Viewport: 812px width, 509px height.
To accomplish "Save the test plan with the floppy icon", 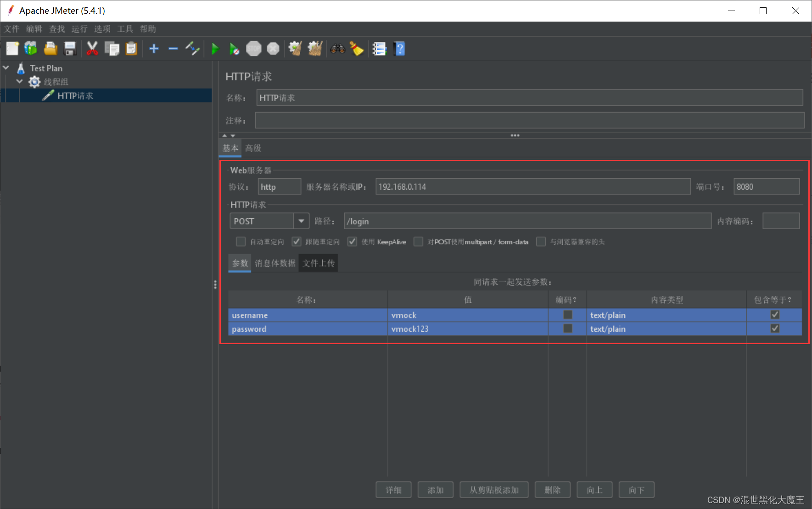I will (x=70, y=48).
